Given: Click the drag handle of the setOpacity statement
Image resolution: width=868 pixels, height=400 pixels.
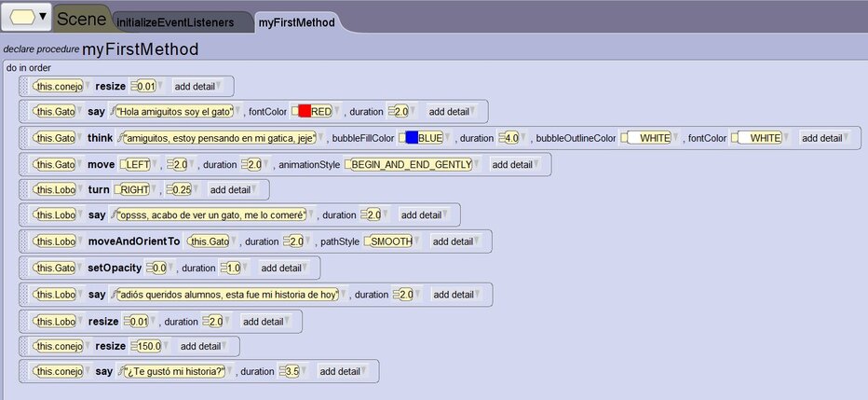Looking at the screenshot, I should pos(25,268).
